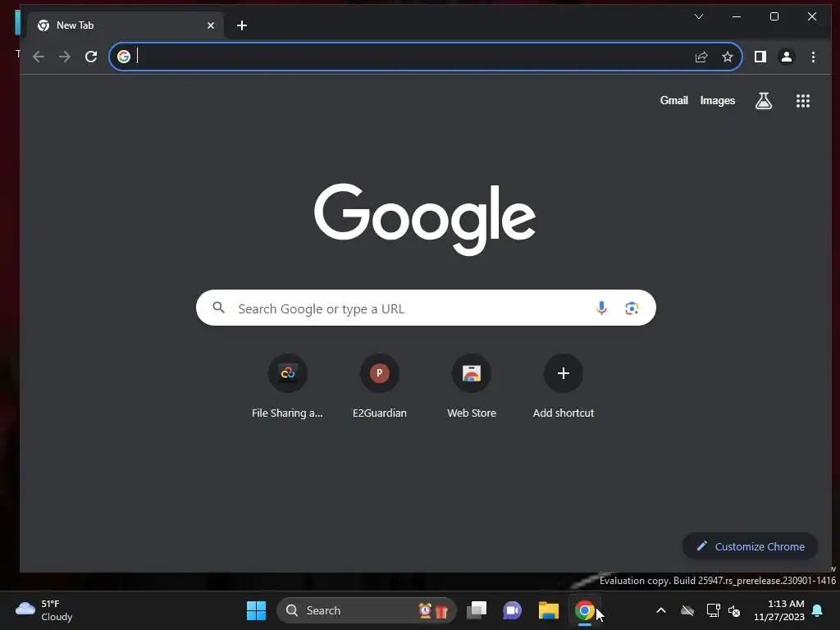840x630 pixels.
Task: Open E2Guardian shortcut
Action: [379, 387]
